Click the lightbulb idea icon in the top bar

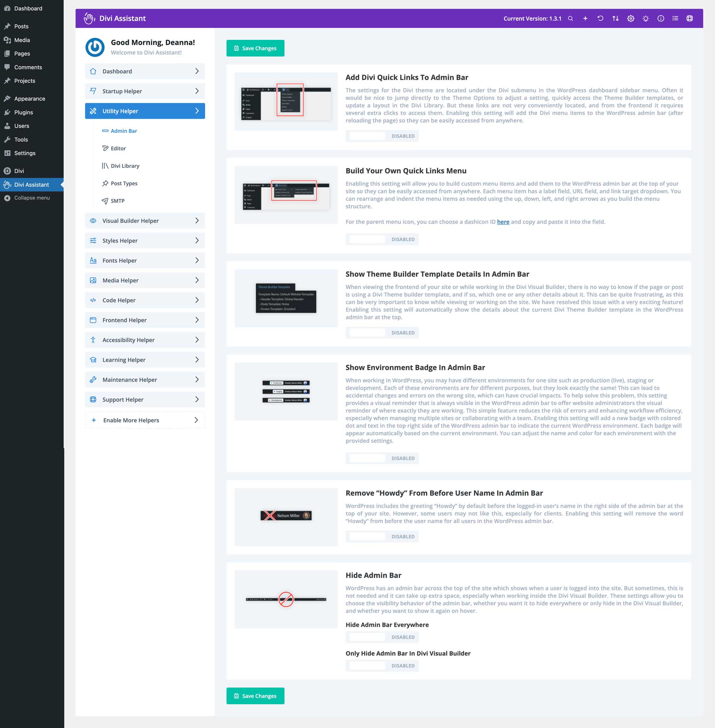click(645, 18)
